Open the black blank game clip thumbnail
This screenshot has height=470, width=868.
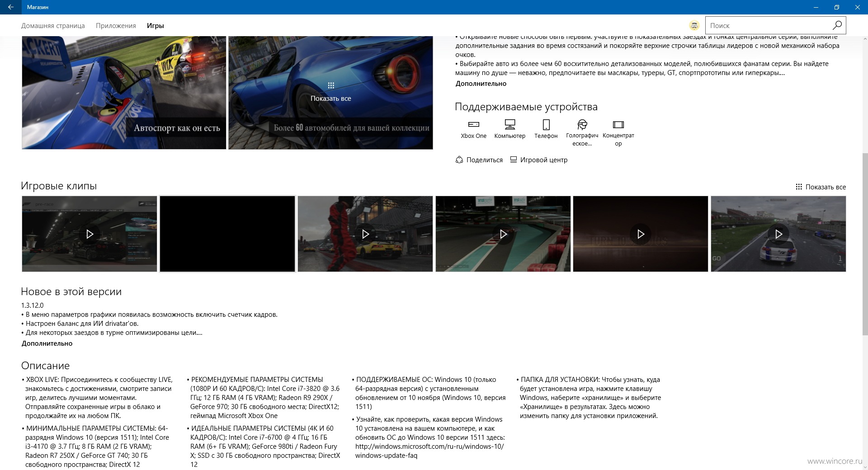[x=227, y=234]
